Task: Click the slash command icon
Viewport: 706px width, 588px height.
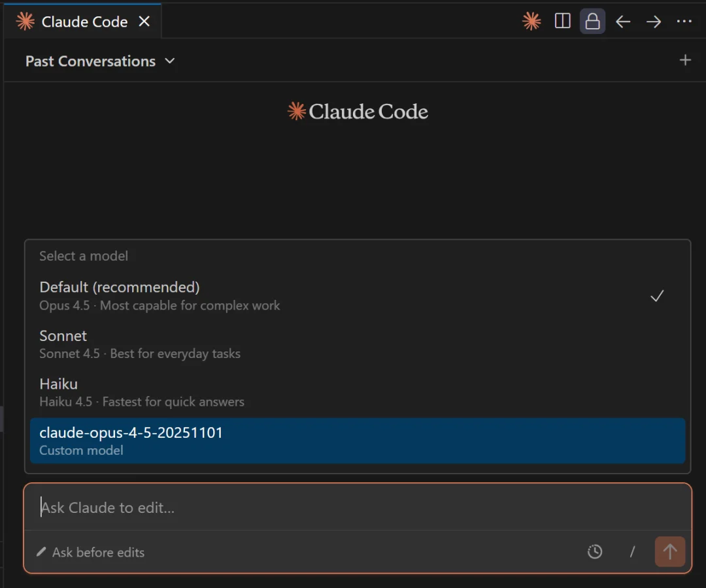Action: click(x=632, y=552)
